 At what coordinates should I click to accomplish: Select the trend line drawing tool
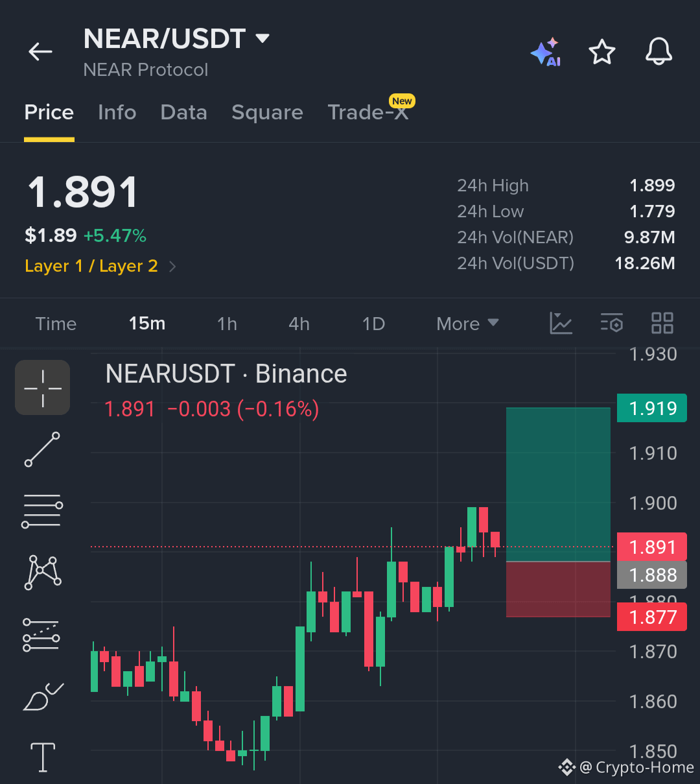[43, 449]
